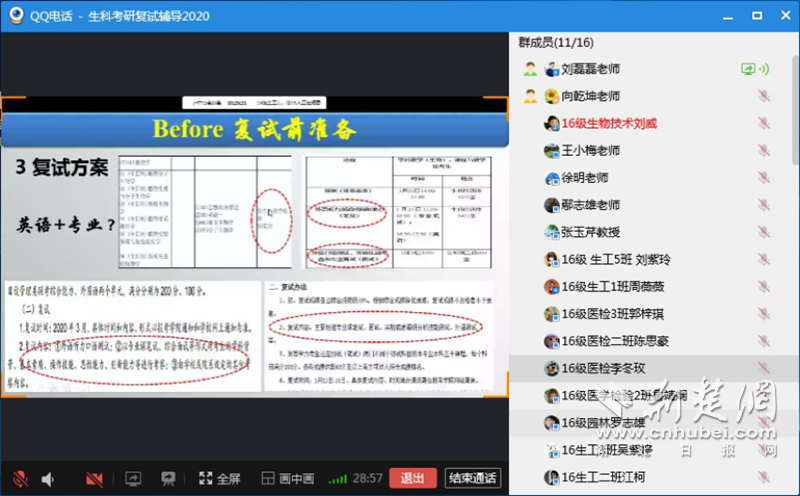Viewport: 800px width, 496px height.
Task: Turn on the camera
Action: click(96, 478)
